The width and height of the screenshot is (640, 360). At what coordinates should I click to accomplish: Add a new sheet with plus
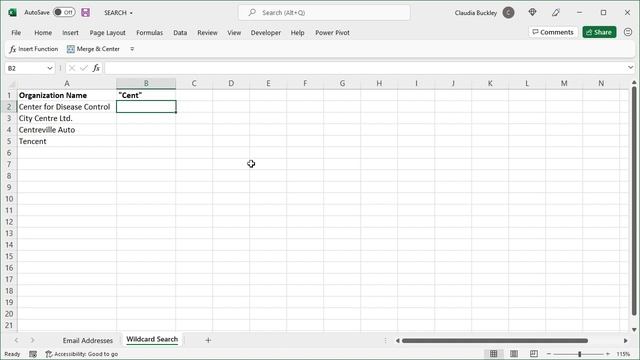[208, 340]
